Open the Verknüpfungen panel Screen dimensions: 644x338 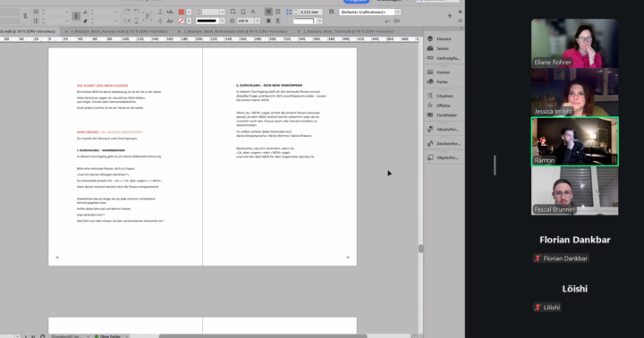click(x=444, y=58)
